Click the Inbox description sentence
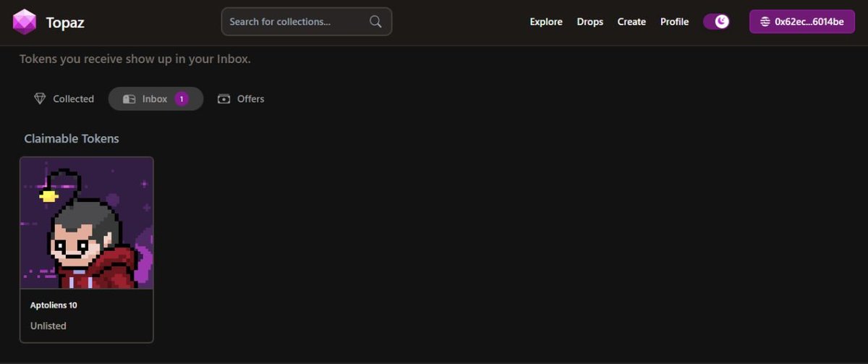Screen dimensions: 868x364 (x=135, y=59)
